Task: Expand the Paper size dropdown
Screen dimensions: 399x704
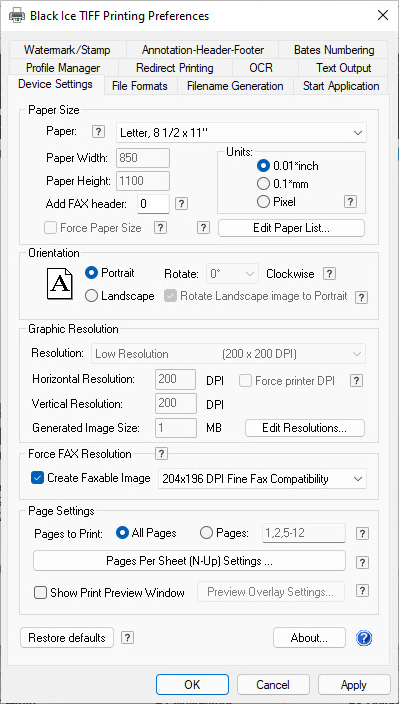Action: click(241, 132)
